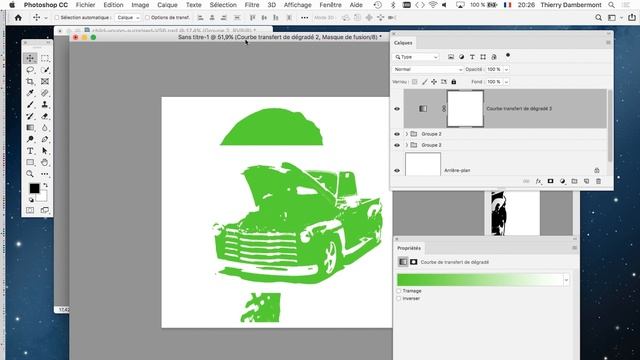This screenshot has width=640, height=360.
Task: Go to Home screen from options bar
Action: coord(18,18)
